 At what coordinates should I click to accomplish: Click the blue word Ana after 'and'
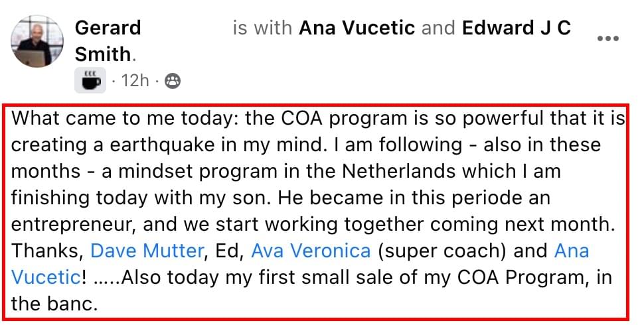572,251
